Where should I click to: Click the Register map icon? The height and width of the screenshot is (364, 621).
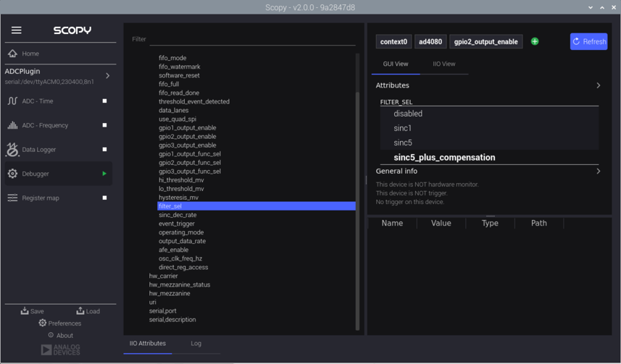coord(12,198)
